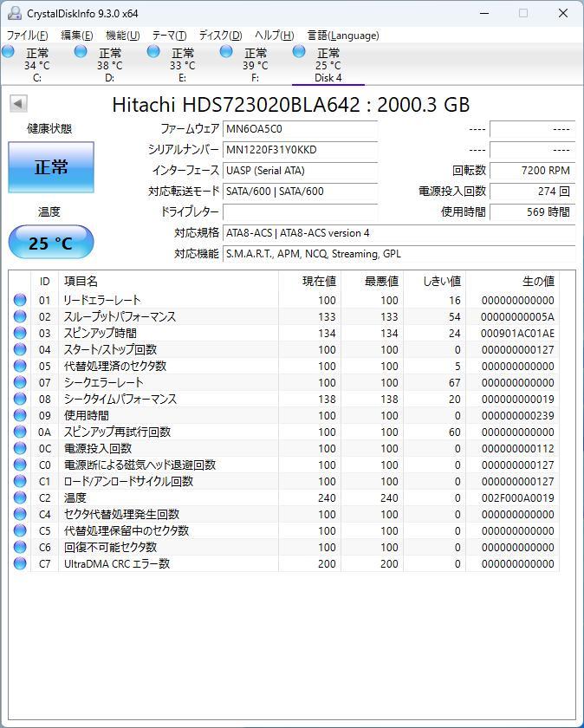Click status orb for attribute 05 代替処理済のセクタ数
584x728 pixels.
coord(20,366)
